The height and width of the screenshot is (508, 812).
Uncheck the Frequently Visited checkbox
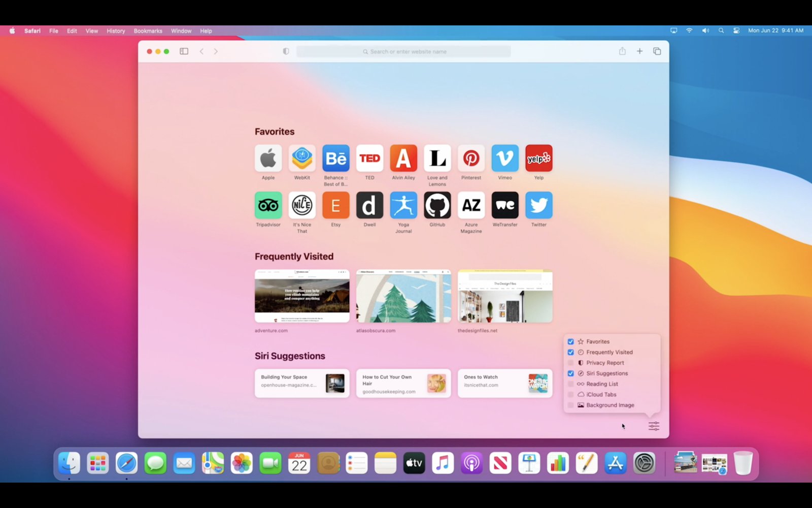(570, 352)
